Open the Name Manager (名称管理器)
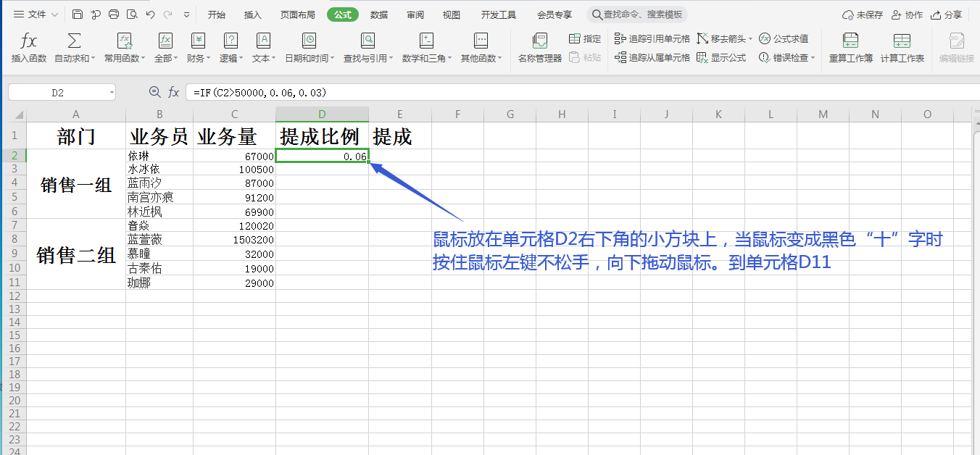980x455 pixels. pos(540,48)
